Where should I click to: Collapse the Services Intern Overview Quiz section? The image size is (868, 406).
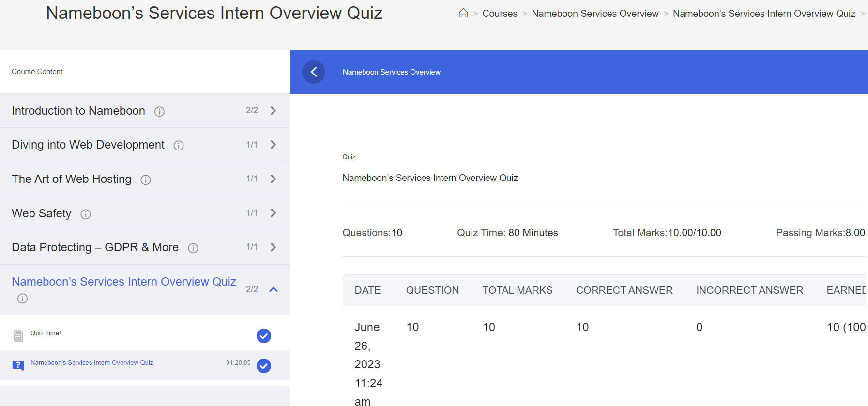(274, 289)
